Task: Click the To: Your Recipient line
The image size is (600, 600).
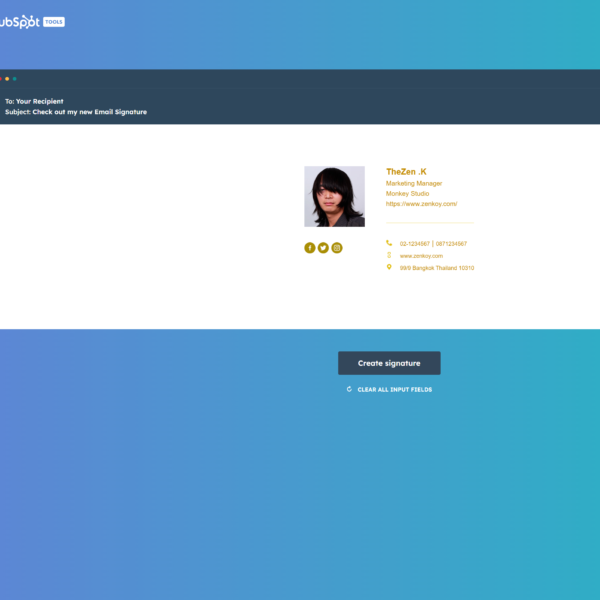Action: point(34,101)
